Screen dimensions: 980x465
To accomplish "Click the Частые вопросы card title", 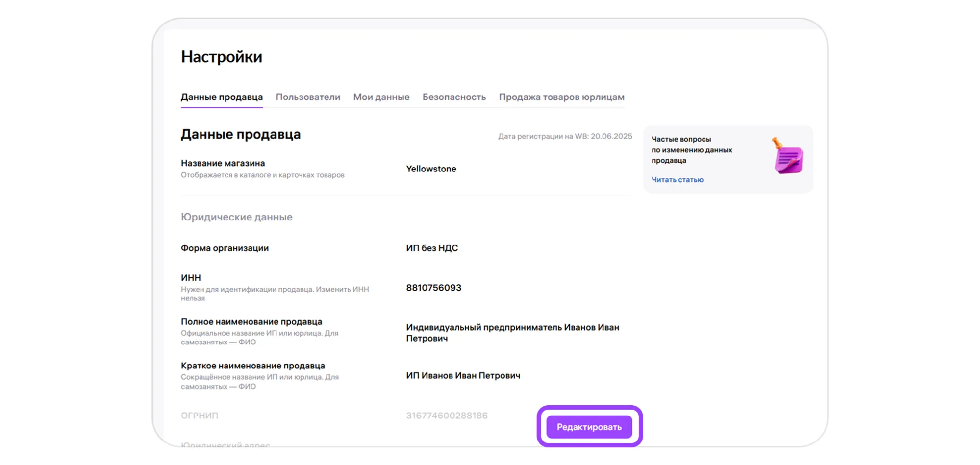I will click(x=692, y=150).
